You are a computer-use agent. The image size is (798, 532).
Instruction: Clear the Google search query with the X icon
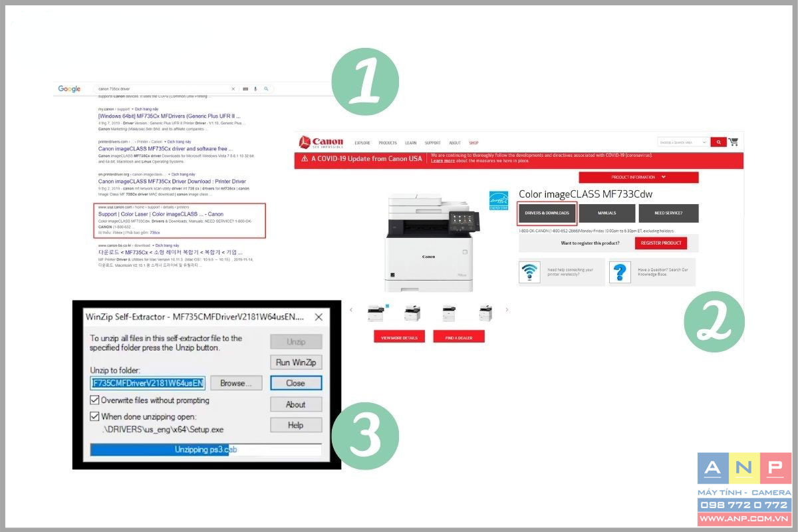coord(233,88)
